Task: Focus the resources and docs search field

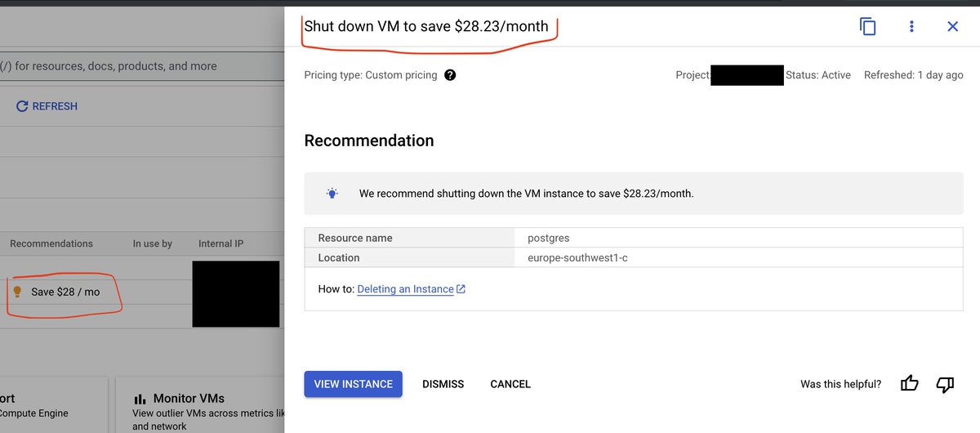Action: (139, 66)
